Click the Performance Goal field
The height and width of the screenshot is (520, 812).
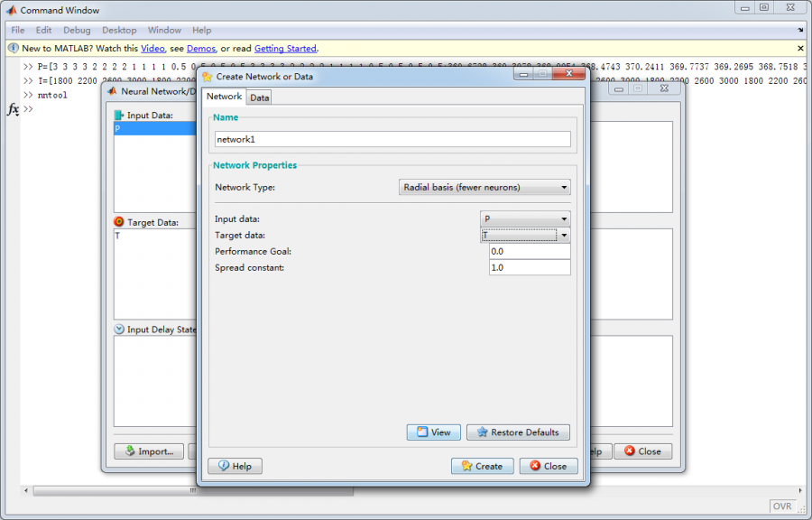pos(530,251)
